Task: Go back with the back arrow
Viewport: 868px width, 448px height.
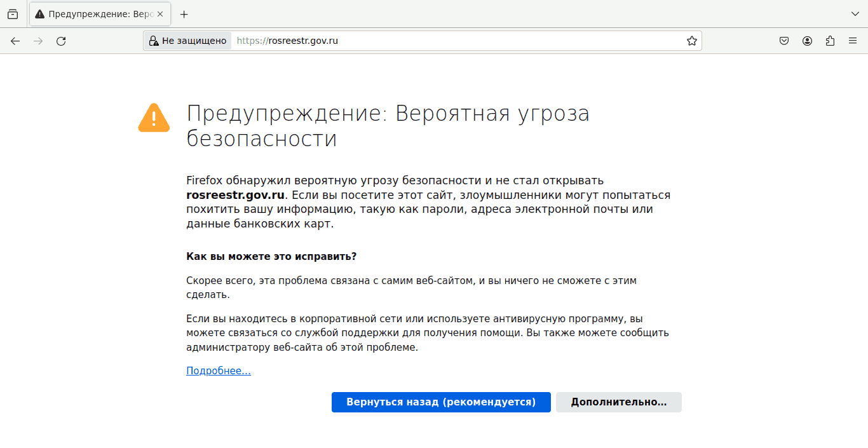Action: (x=15, y=41)
